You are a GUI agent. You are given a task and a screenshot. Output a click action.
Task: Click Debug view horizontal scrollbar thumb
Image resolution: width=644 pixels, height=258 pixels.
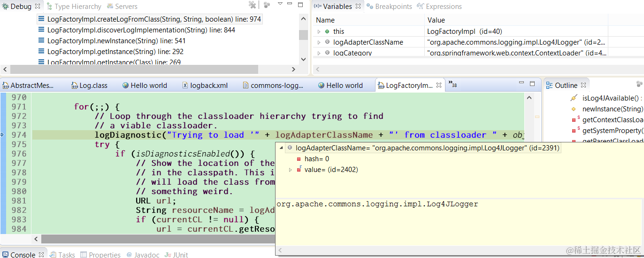click(133, 69)
